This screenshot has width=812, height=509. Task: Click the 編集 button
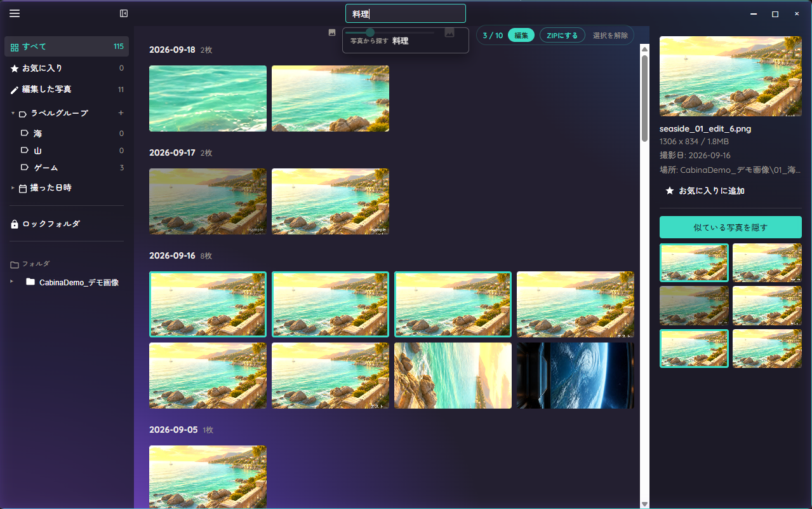pos(521,36)
